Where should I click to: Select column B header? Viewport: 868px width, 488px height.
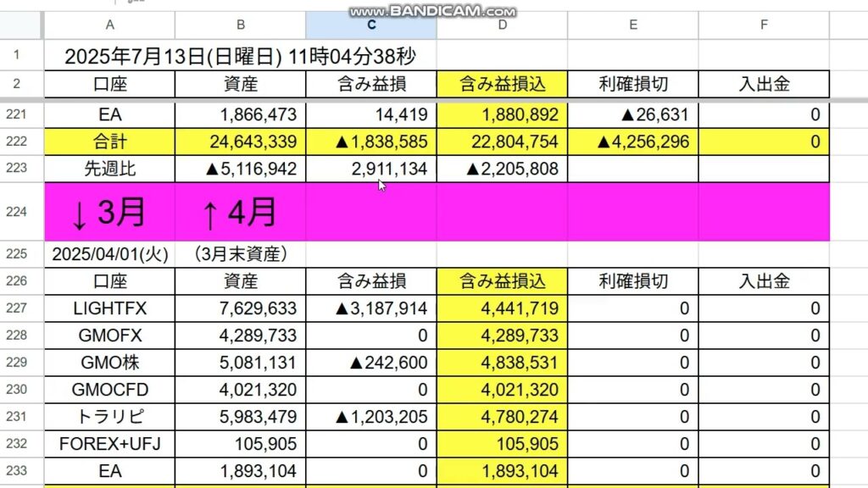(240, 25)
